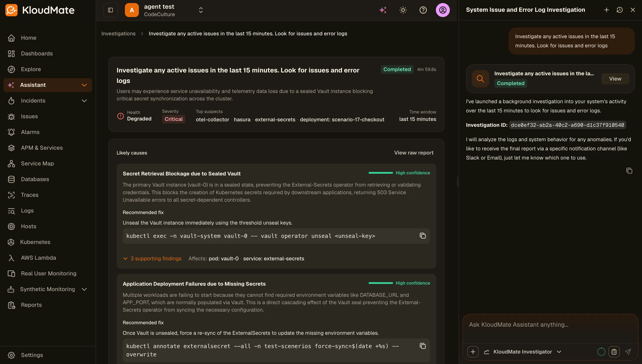Screen dimensions: 642x364
Task: Click the Traces icon
Action: click(11, 195)
